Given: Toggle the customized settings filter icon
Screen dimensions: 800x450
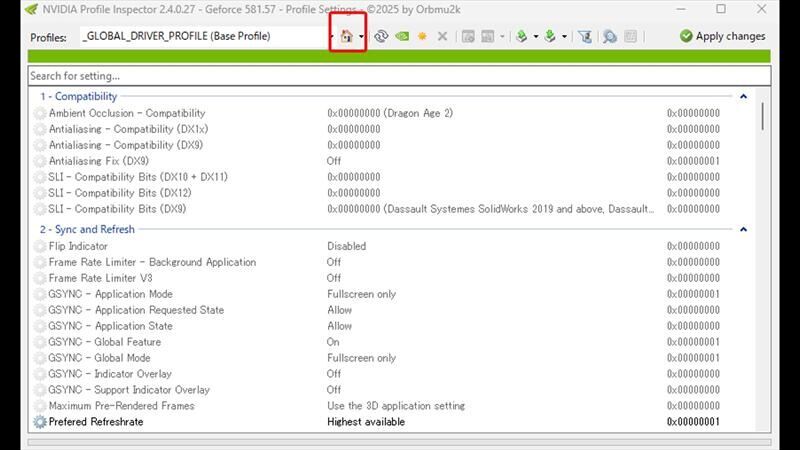Looking at the screenshot, I should click(x=585, y=36).
